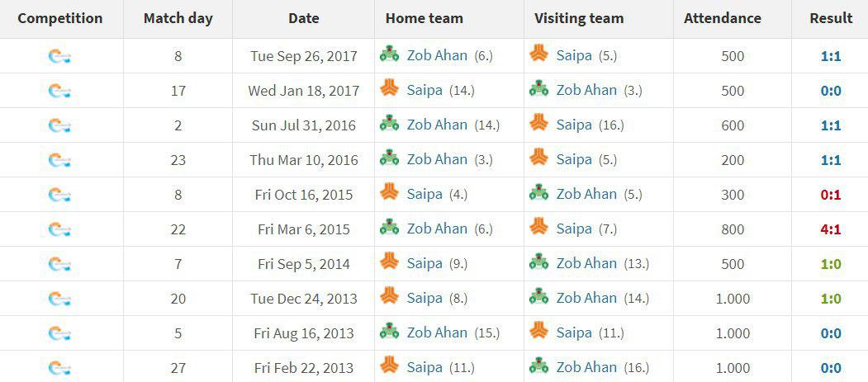Open visiting team Saipa link, Sep 26, 2017

(574, 56)
